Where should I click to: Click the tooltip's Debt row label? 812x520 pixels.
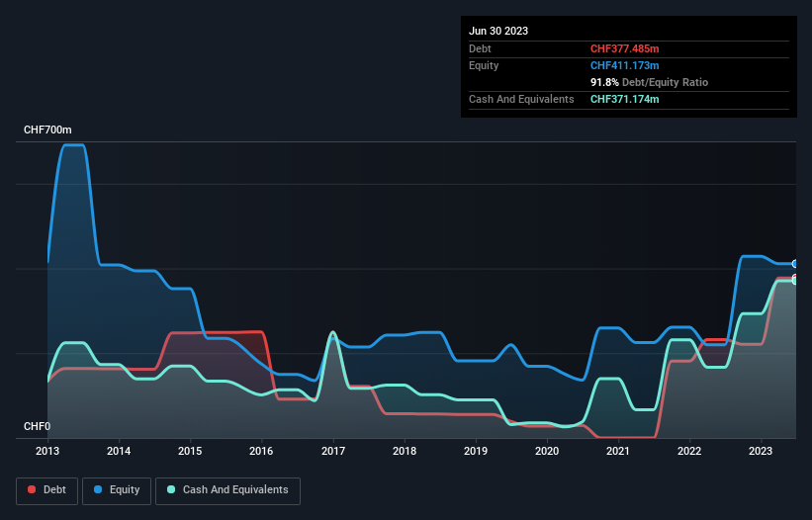tap(480, 48)
